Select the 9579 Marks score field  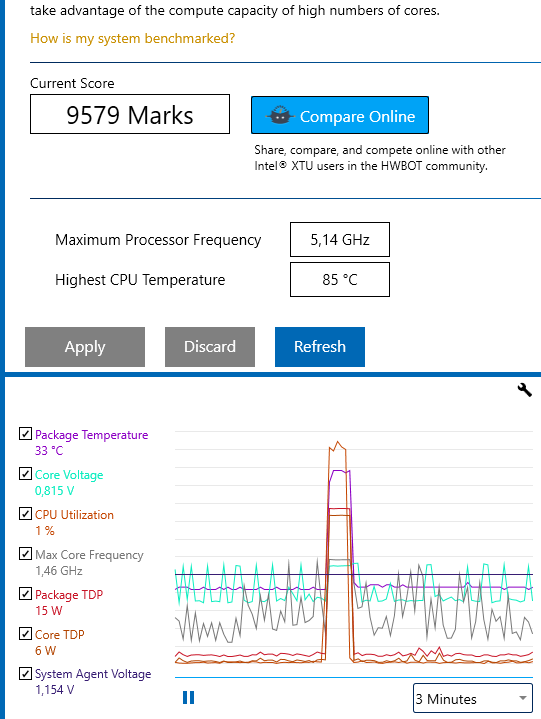pos(130,114)
